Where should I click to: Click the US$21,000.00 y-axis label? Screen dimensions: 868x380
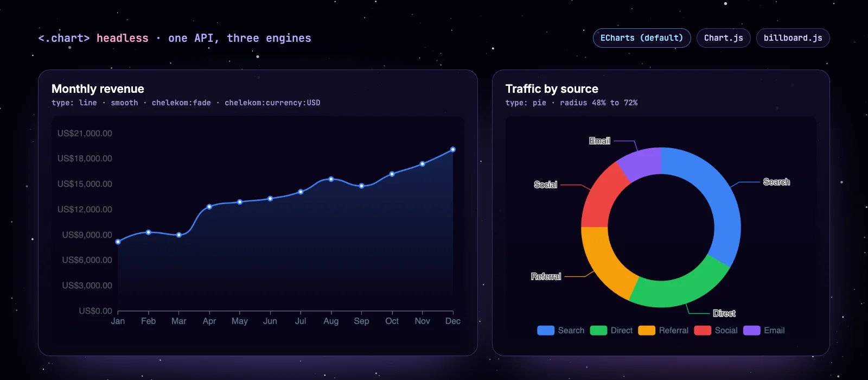click(85, 134)
